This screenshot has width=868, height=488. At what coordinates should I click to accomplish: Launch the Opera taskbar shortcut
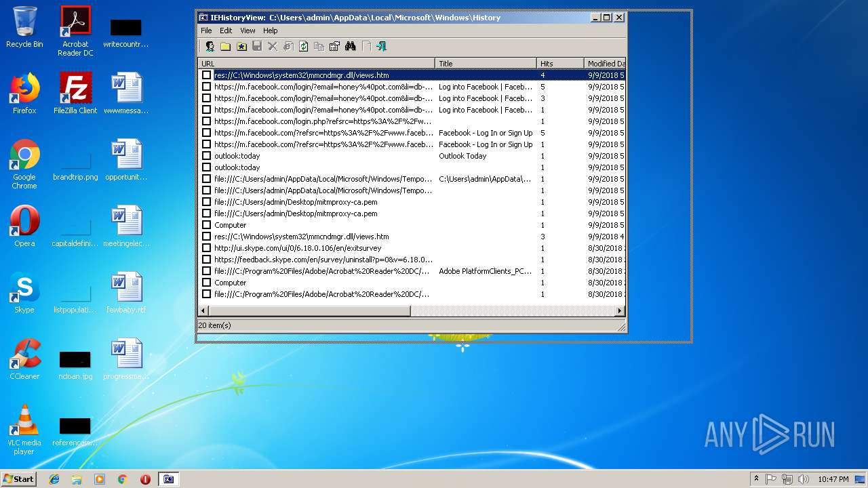(145, 479)
